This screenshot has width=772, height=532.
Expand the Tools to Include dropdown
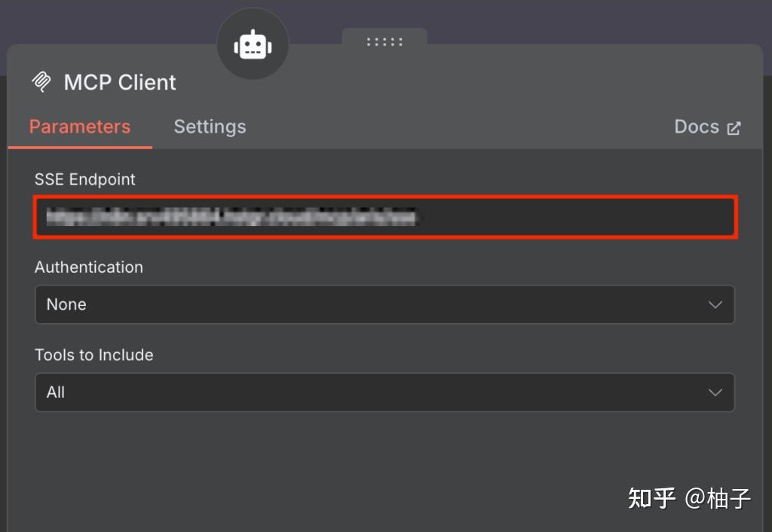(384, 392)
